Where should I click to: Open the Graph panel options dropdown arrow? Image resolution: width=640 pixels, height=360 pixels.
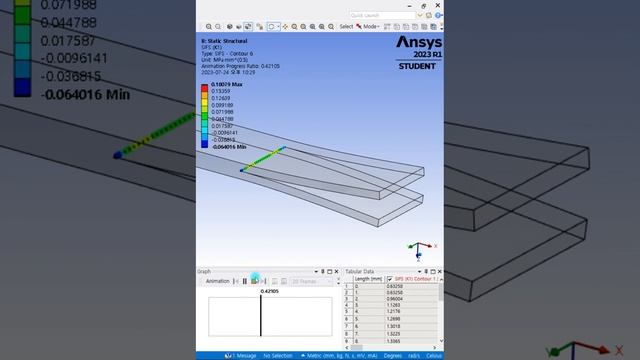(316, 271)
